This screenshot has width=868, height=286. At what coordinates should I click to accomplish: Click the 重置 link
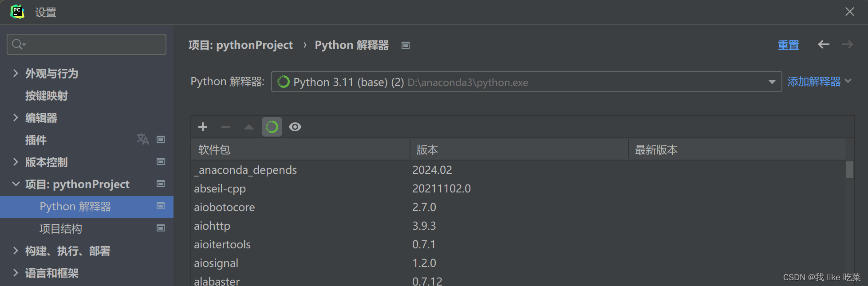(788, 45)
